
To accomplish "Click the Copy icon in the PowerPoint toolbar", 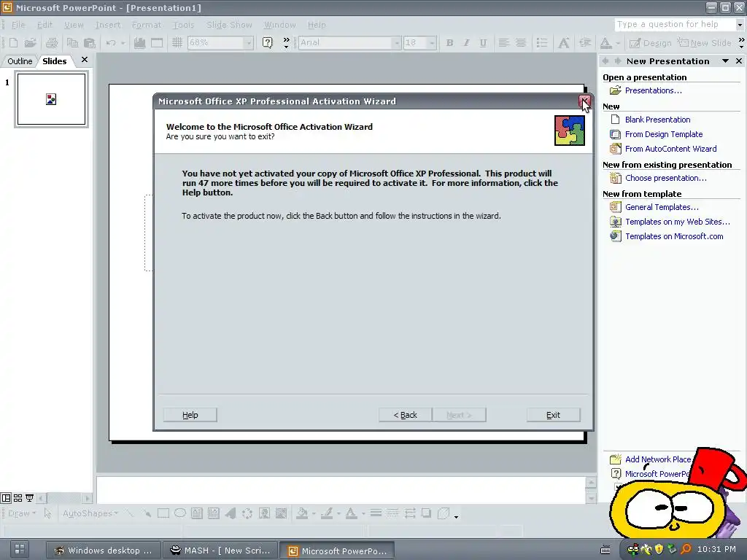I will [72, 43].
